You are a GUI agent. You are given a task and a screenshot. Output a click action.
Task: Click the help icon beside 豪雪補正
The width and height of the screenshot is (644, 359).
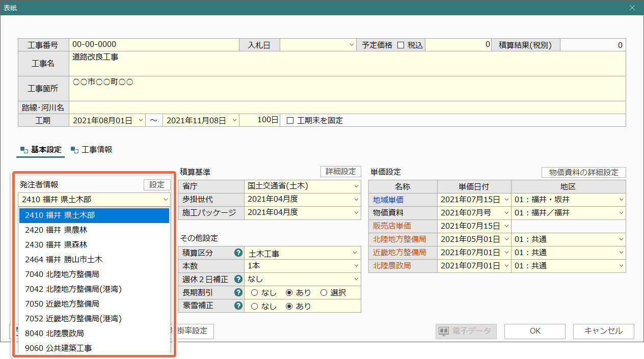tap(237, 306)
